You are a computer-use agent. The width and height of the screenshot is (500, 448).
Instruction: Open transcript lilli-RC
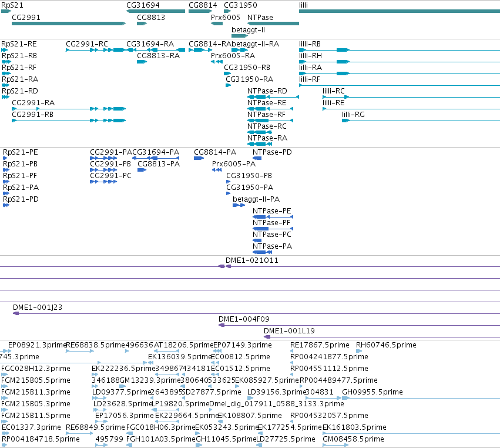click(334, 91)
